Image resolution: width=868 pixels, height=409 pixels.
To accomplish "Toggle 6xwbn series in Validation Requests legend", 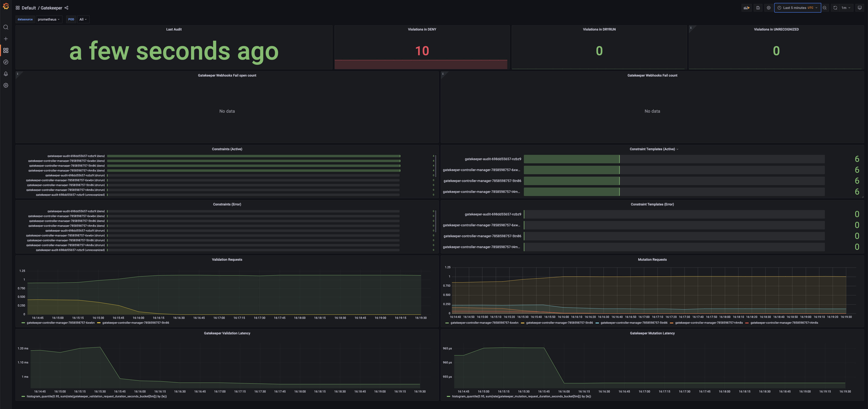I will tap(60, 323).
